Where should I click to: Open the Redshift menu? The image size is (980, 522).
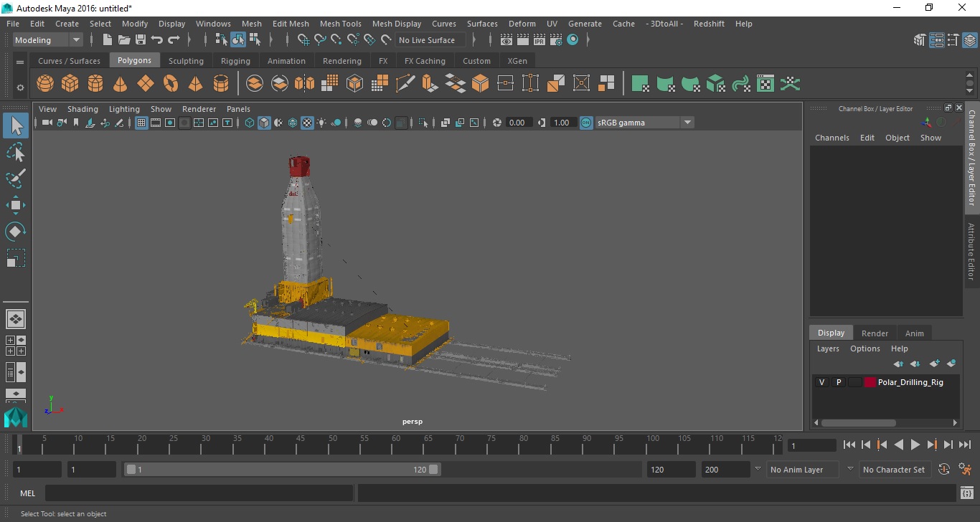[x=709, y=24]
